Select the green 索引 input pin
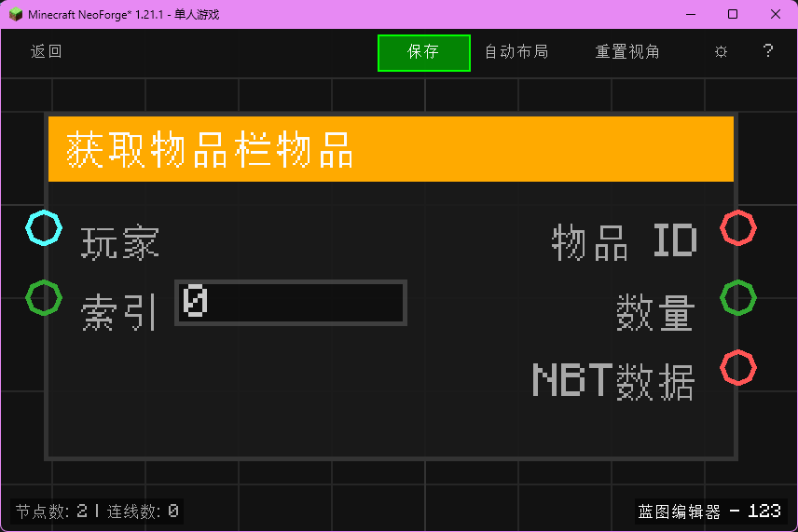 [44, 297]
